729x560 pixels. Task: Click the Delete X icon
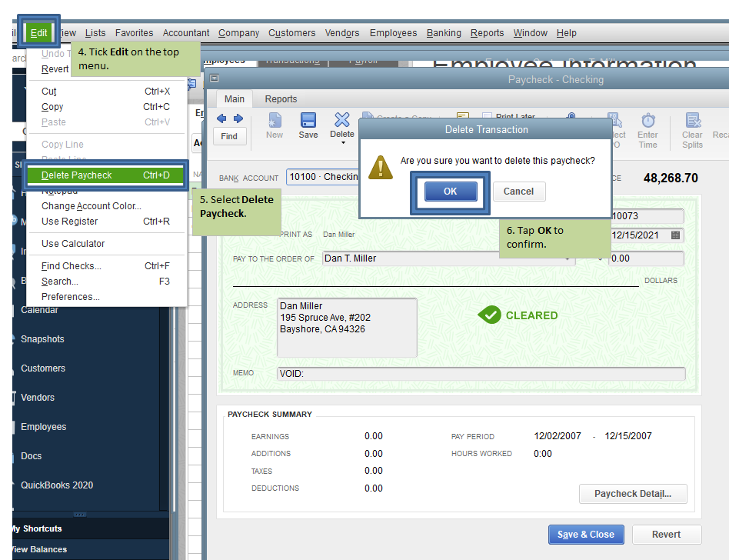341,119
